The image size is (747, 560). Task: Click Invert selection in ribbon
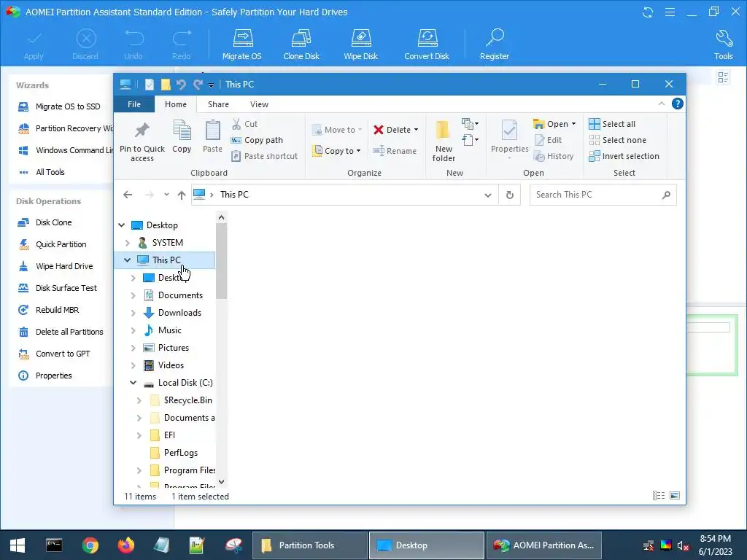pyautogui.click(x=624, y=156)
